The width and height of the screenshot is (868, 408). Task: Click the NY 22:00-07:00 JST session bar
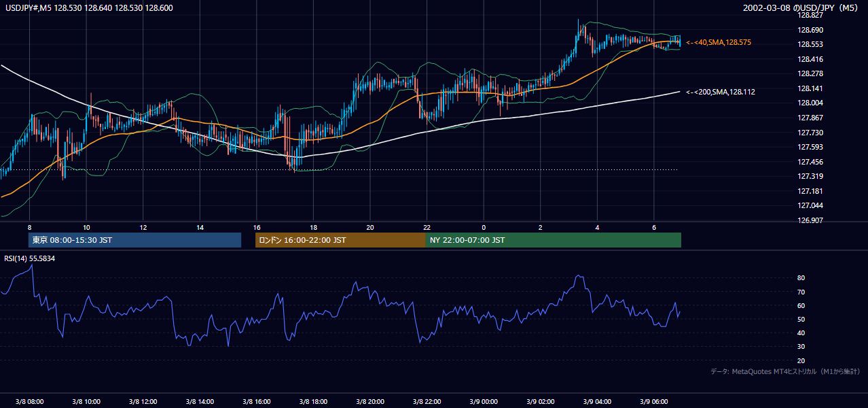(554, 240)
